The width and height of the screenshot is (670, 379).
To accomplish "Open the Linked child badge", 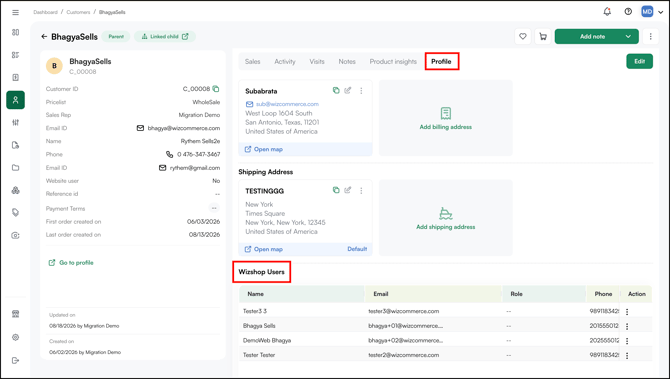I will click(165, 37).
